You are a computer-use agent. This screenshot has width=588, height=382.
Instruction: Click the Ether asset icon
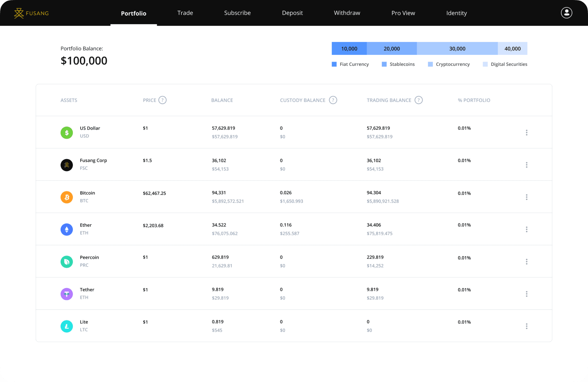66,229
